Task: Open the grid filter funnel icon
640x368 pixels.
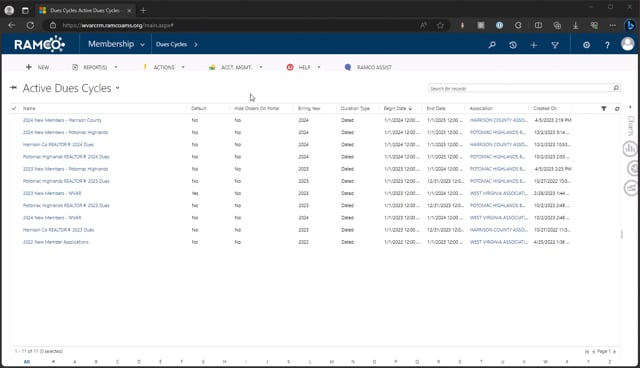Action: 603,109
